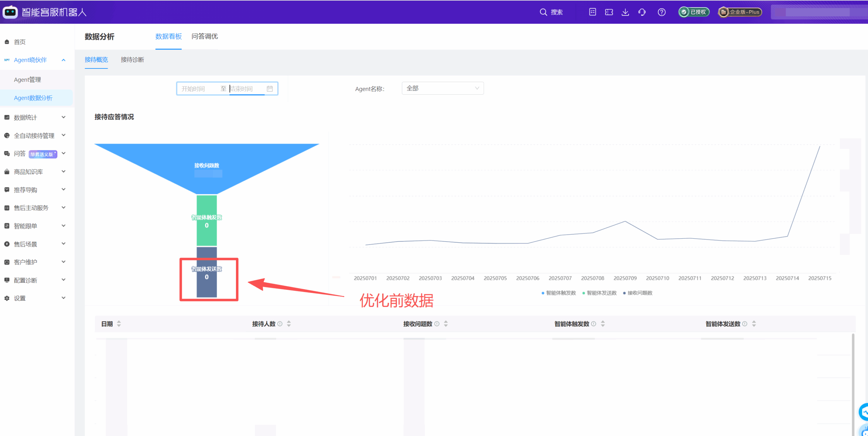Screen dimensions: 868x436
Task: Switch to the 问答调优 tab
Action: 204,36
